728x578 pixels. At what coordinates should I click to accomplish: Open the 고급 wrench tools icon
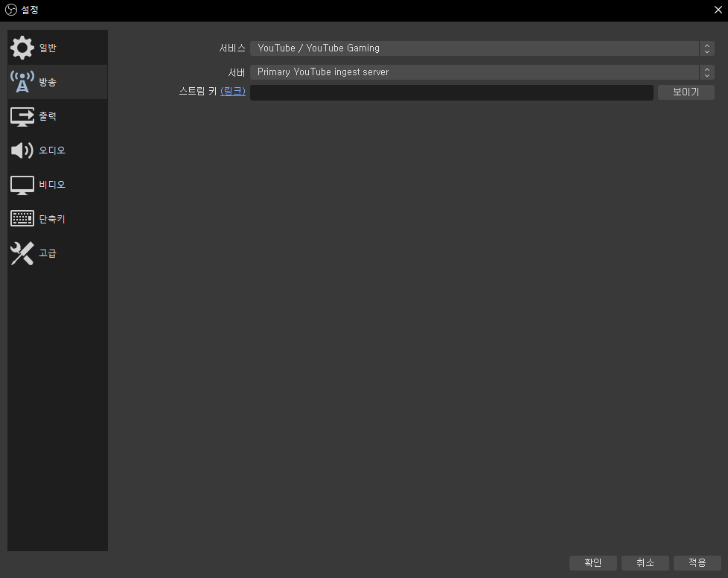tap(22, 253)
